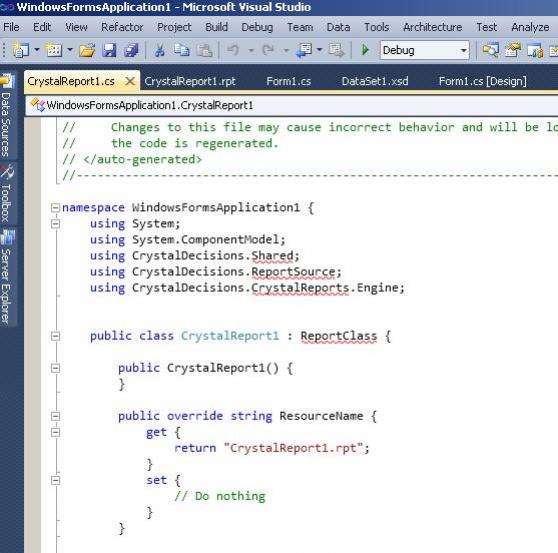Open the Tools menu
The width and height of the screenshot is (558, 553).
click(377, 27)
